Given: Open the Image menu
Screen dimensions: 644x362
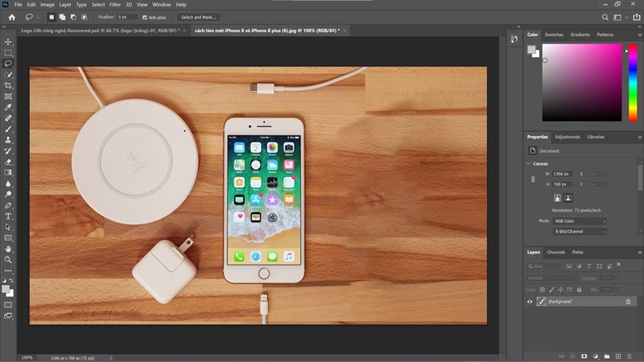Looking at the screenshot, I should [x=47, y=5].
